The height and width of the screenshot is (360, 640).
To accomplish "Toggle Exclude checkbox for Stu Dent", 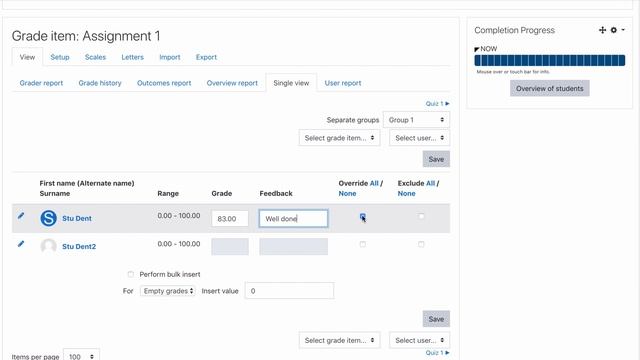I will click(421, 216).
